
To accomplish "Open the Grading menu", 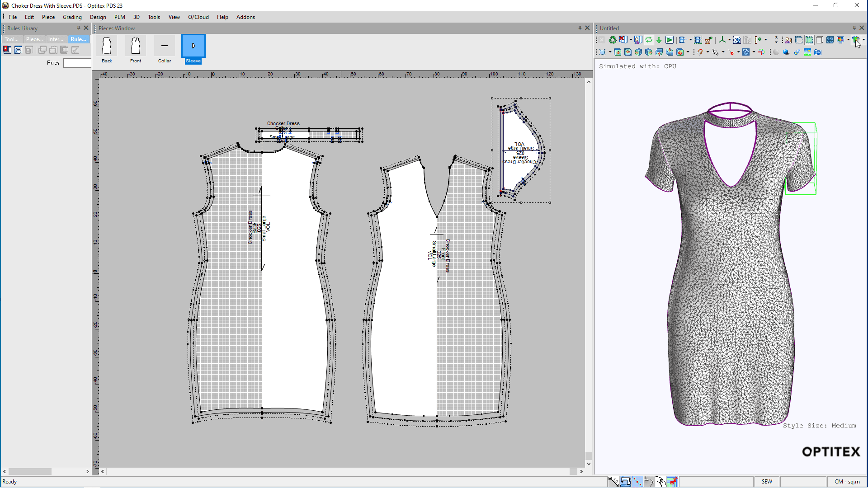I will [72, 17].
